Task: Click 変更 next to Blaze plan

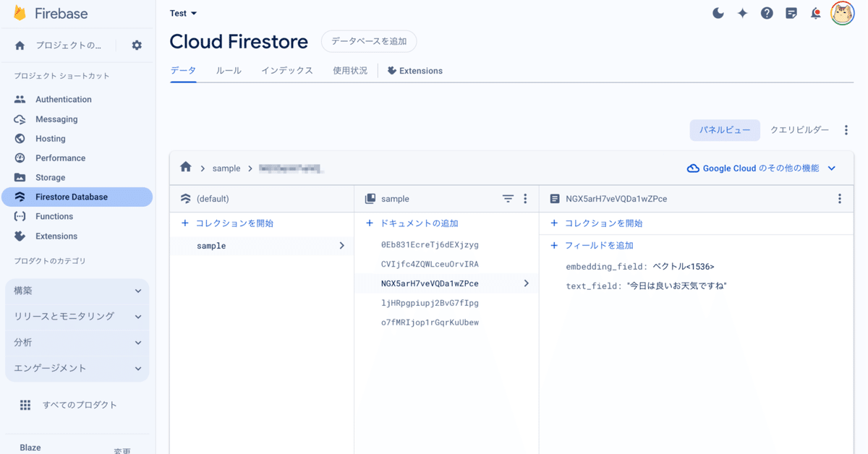Action: pos(122,450)
